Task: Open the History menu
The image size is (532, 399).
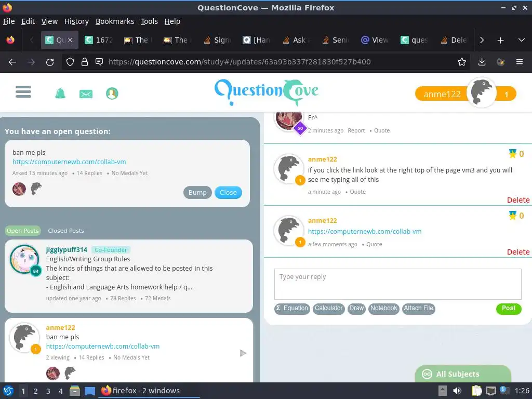Action: click(x=76, y=21)
